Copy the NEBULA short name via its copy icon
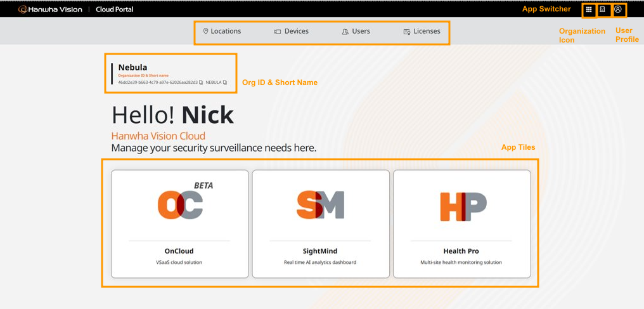This screenshot has height=309, width=644. click(224, 82)
